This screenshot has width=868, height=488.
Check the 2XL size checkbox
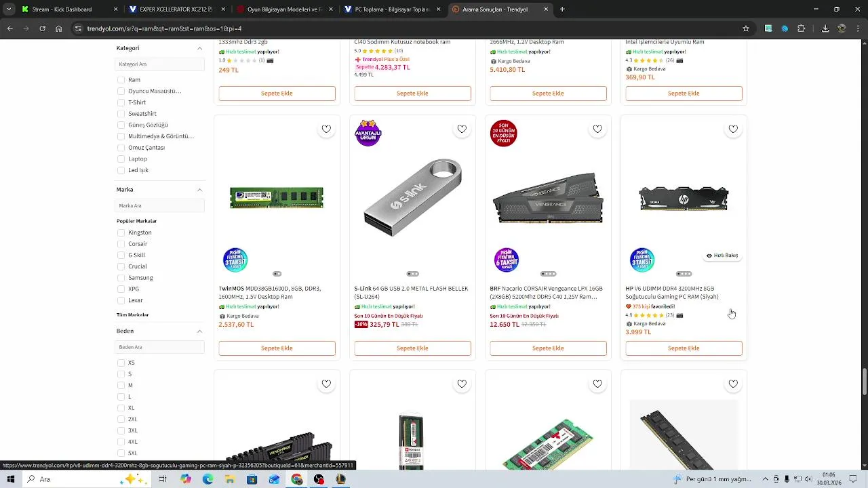(121, 419)
